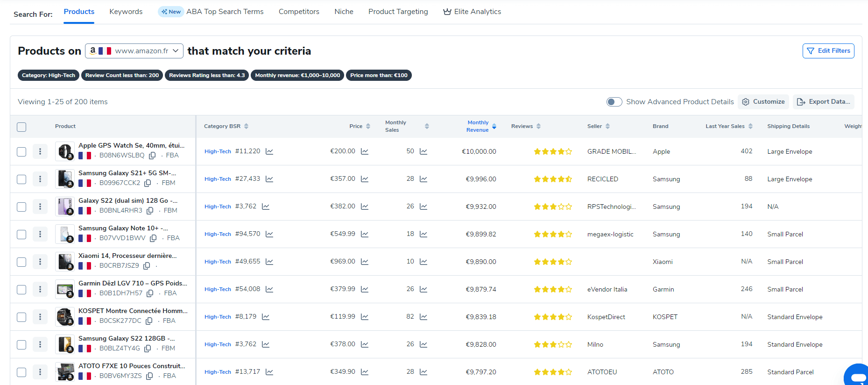The width and height of the screenshot is (868, 385).
Task: Open price history chart for €357.00 Samsung Galaxy S21+
Action: [365, 179]
